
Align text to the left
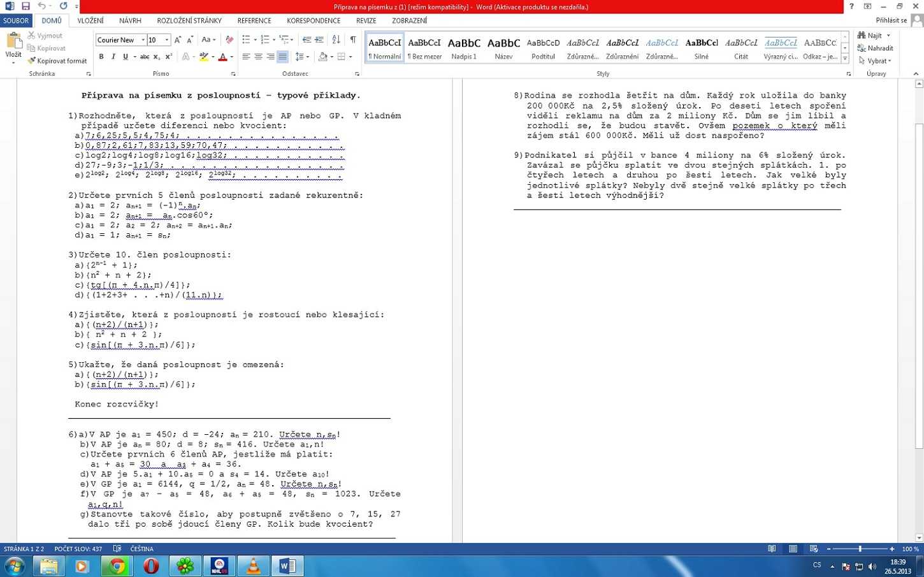tap(246, 57)
